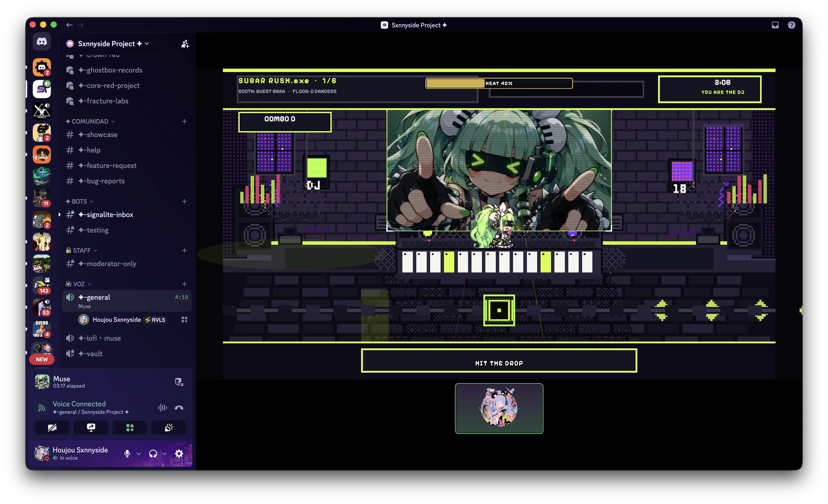
Task: Open the voice noise suppression waveform icon
Action: click(163, 408)
